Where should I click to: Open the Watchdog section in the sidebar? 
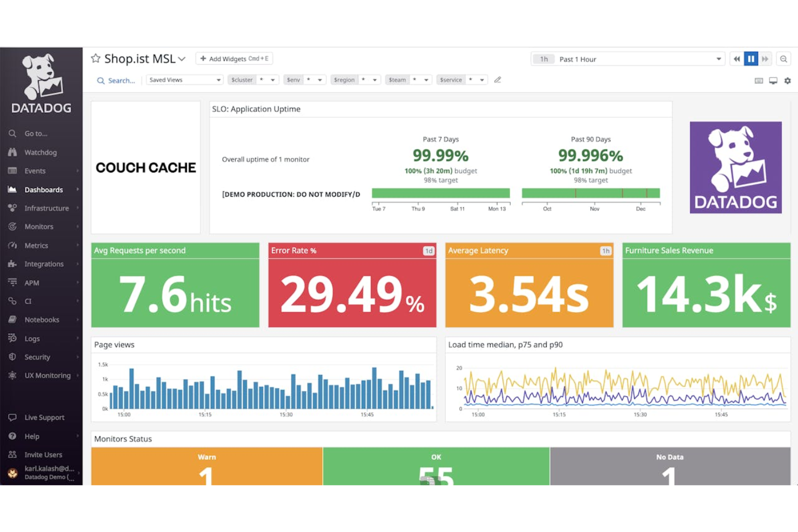click(40, 152)
